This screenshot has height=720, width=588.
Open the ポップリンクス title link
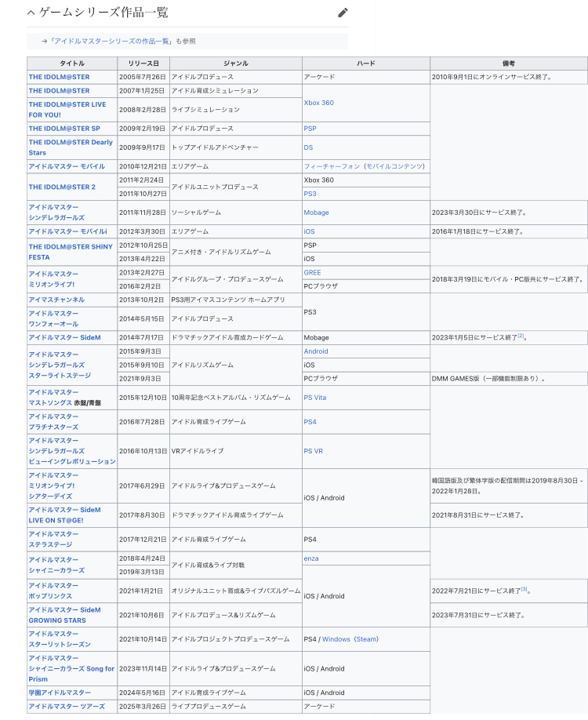54,591
